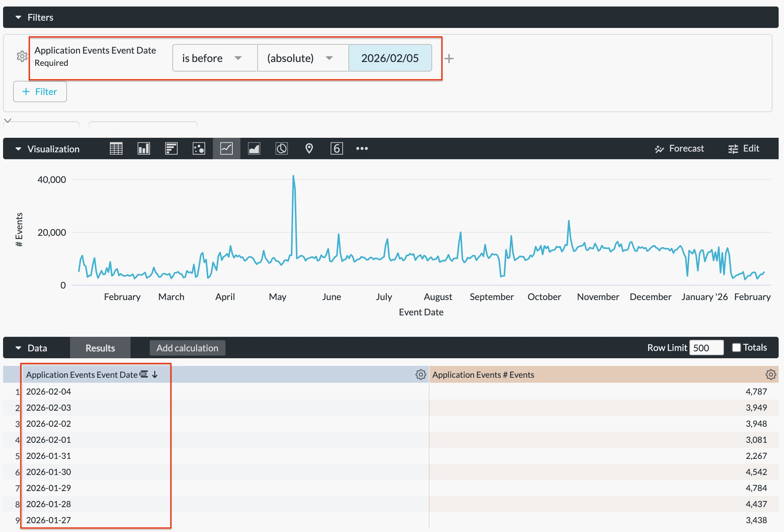The height and width of the screenshot is (532, 784).
Task: Select the scatterplot visualization icon
Action: pos(199,149)
